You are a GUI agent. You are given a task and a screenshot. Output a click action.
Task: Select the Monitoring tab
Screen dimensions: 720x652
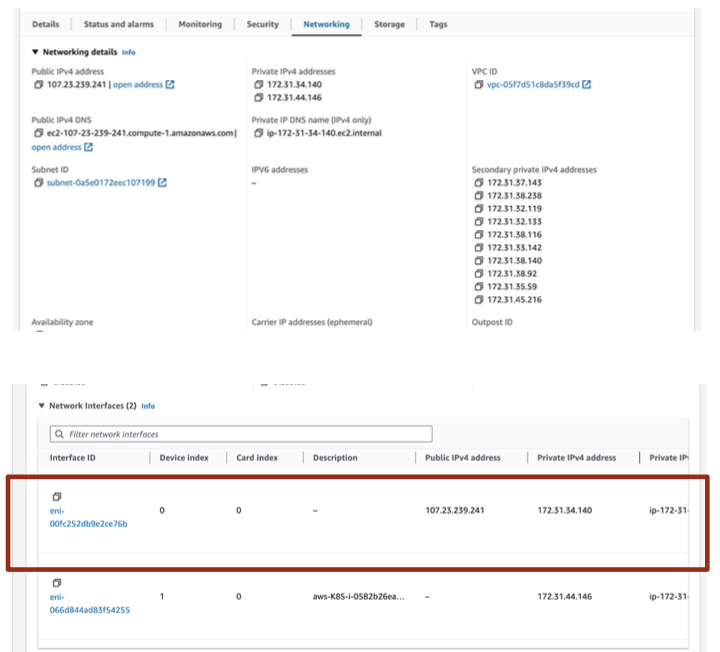point(200,24)
